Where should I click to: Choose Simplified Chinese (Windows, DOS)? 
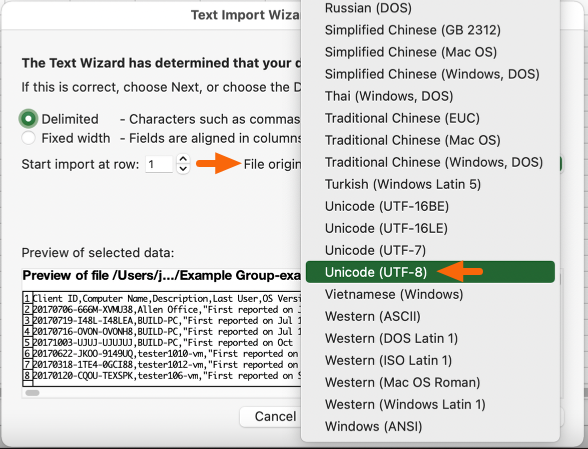click(430, 74)
